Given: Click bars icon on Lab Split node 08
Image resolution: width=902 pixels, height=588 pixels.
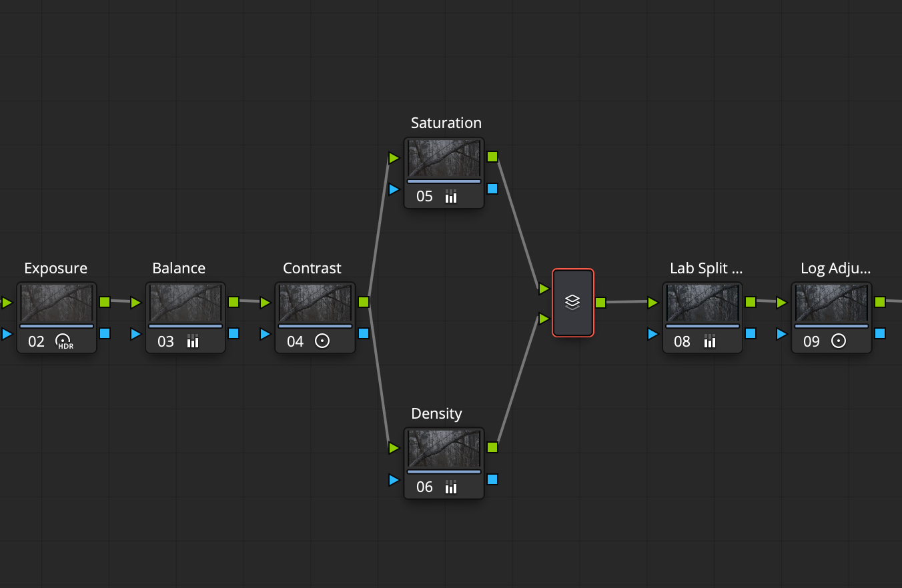Looking at the screenshot, I should point(710,341).
